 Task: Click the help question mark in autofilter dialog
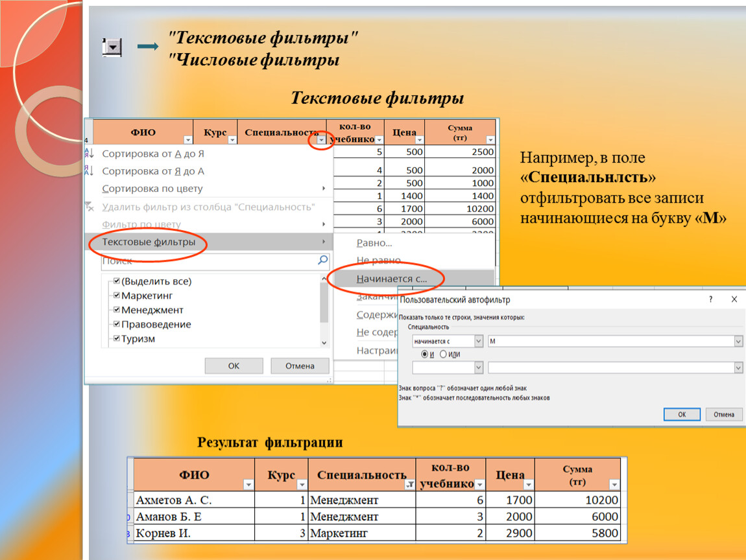711,299
